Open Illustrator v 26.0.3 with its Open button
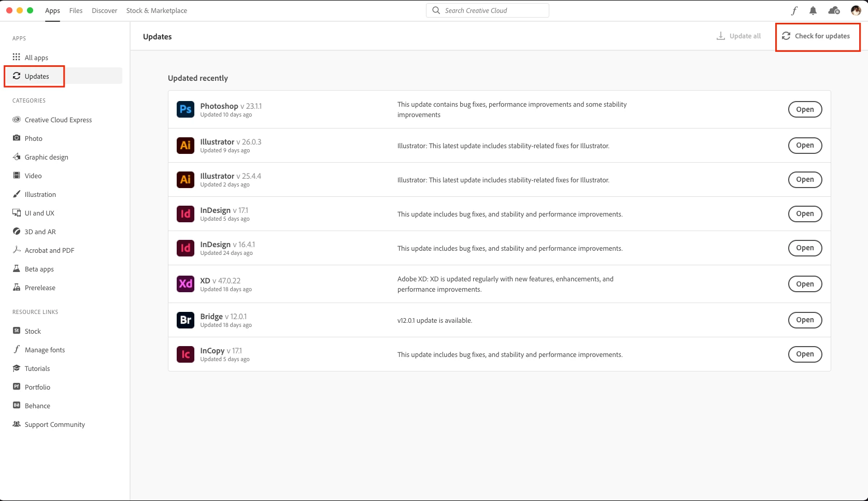Screen dimensions: 868x501 805,145
